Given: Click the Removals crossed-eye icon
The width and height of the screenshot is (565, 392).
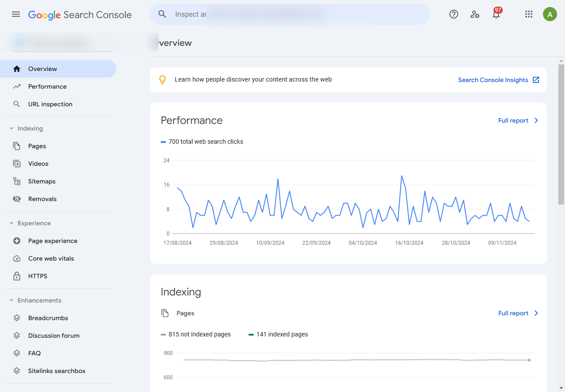Looking at the screenshot, I should 17,199.
